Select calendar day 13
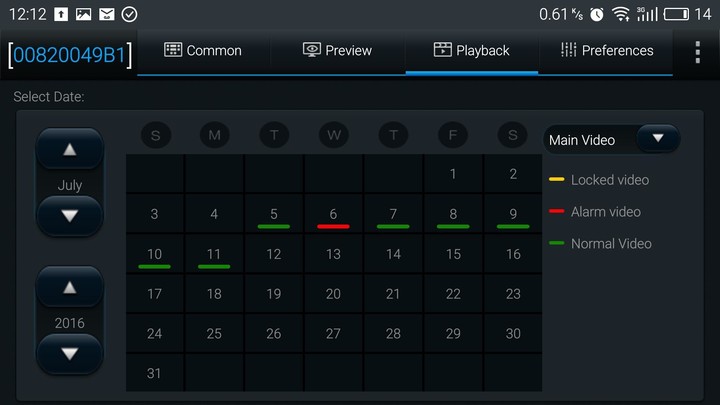This screenshot has width=720, height=405. (x=333, y=254)
